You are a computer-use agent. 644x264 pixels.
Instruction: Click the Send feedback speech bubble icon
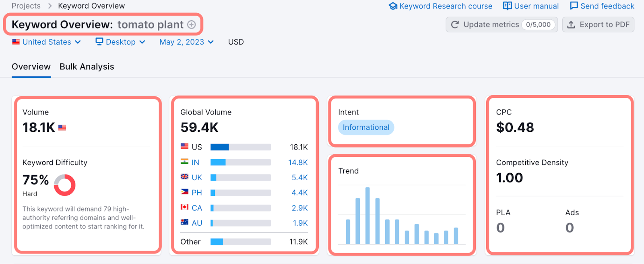[574, 6]
